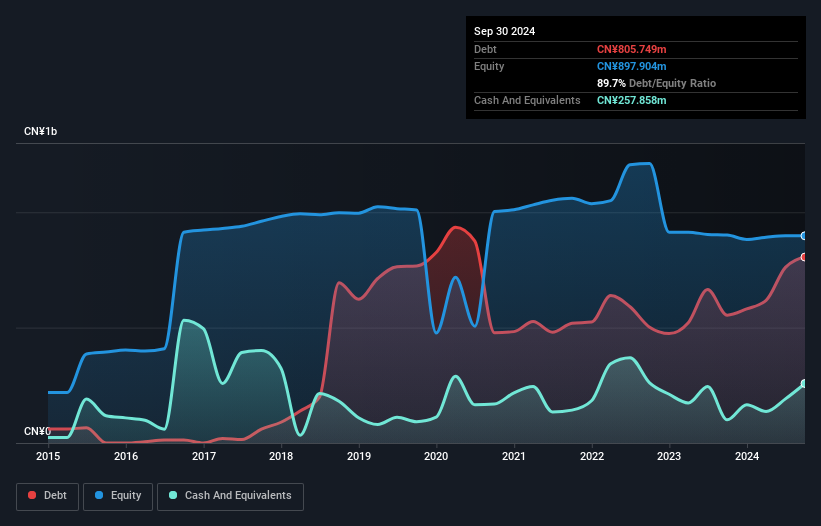Click the 2015 x-axis label
This screenshot has height=526, width=821.
pos(48,456)
